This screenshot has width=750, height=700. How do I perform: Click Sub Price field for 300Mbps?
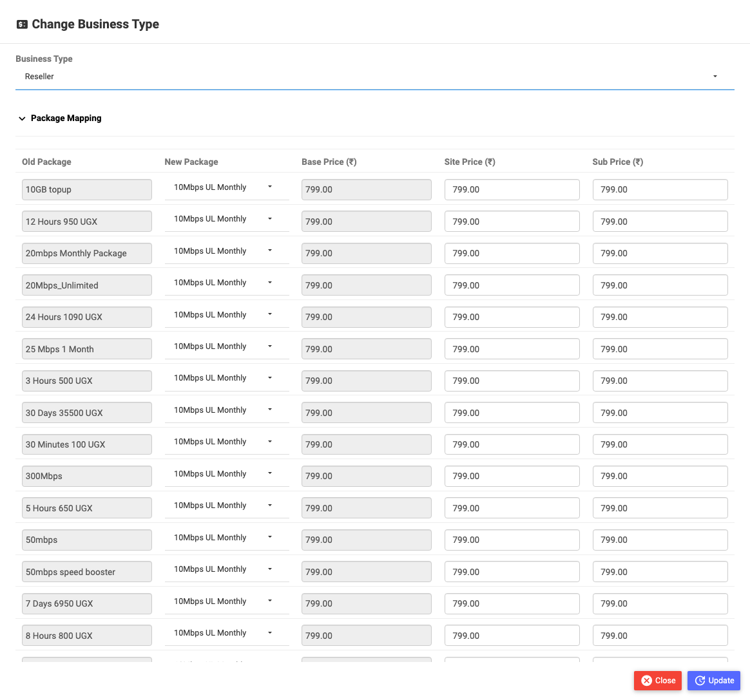(x=660, y=477)
